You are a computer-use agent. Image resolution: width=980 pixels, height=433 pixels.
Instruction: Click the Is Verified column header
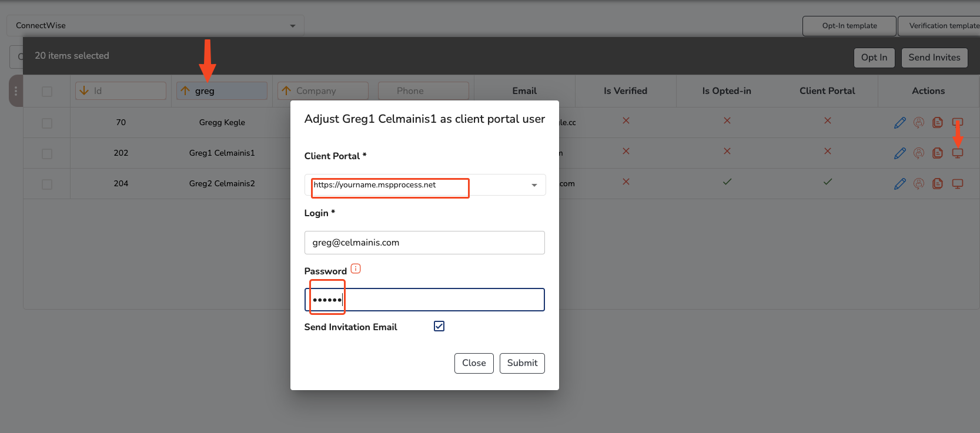coord(626,91)
